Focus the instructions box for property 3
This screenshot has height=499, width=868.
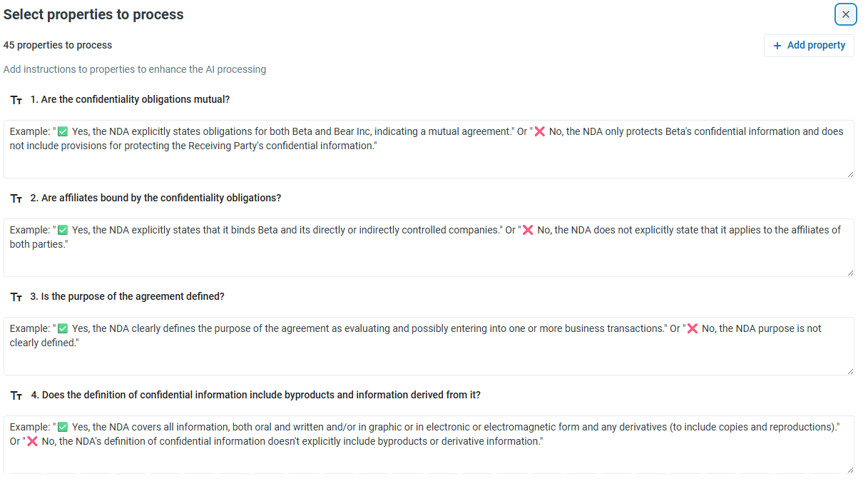pyautogui.click(x=429, y=346)
